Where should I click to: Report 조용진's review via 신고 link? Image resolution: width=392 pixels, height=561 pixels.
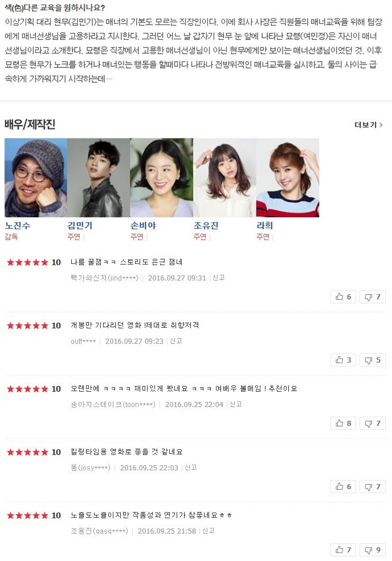click(209, 531)
